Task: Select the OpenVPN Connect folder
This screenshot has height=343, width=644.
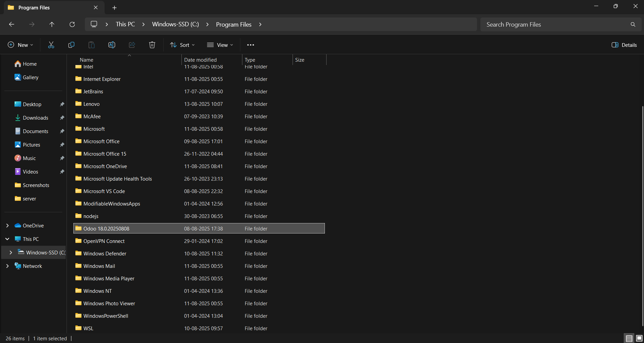Action: click(x=199, y=241)
